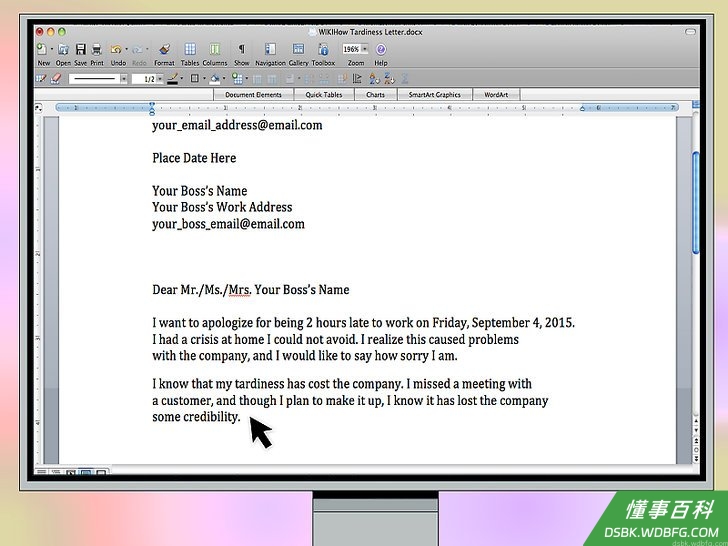Click the Previous Page double-arrow button
The image size is (728, 546).
pos(696,441)
